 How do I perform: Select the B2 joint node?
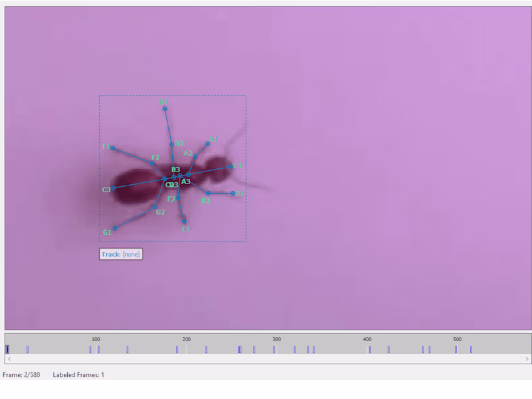point(208,193)
